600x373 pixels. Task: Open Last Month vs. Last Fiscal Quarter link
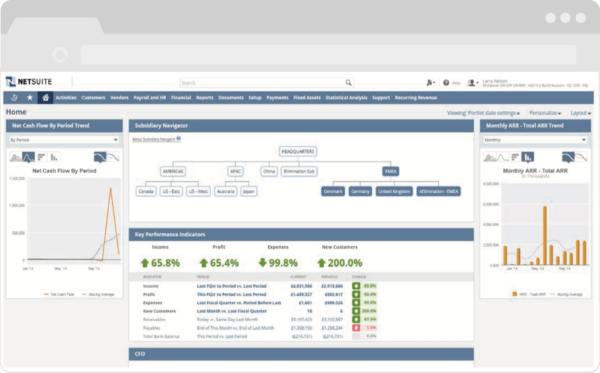232,311
